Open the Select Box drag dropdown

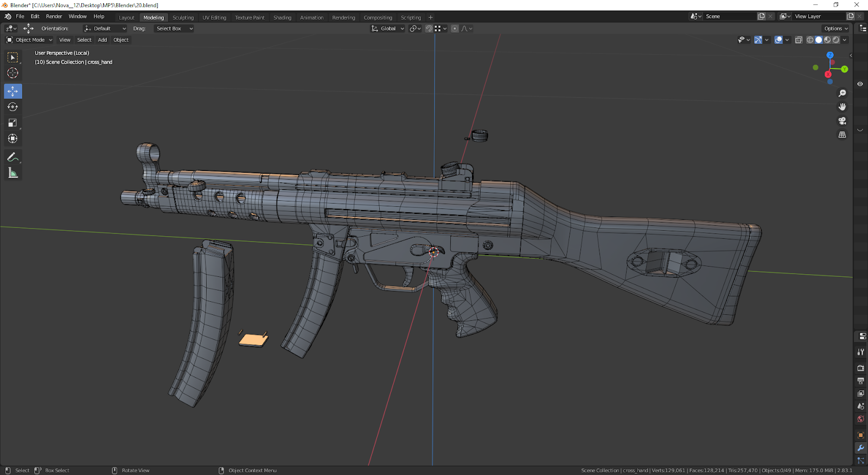click(174, 29)
